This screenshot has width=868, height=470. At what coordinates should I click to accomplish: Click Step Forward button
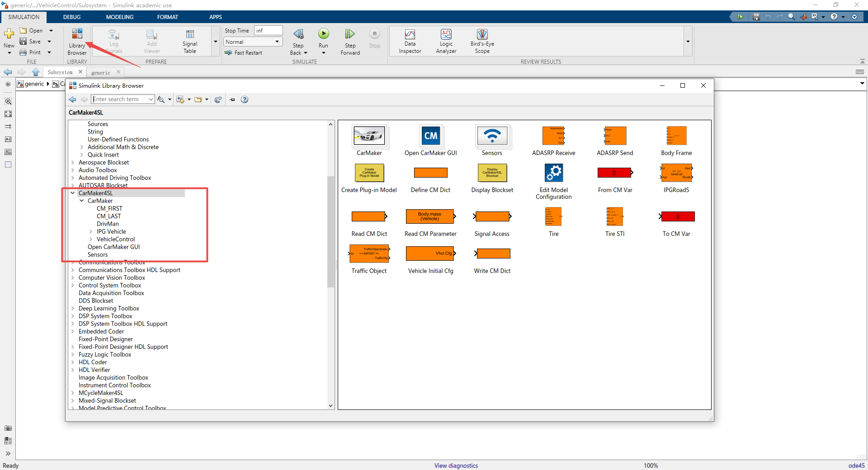click(350, 42)
